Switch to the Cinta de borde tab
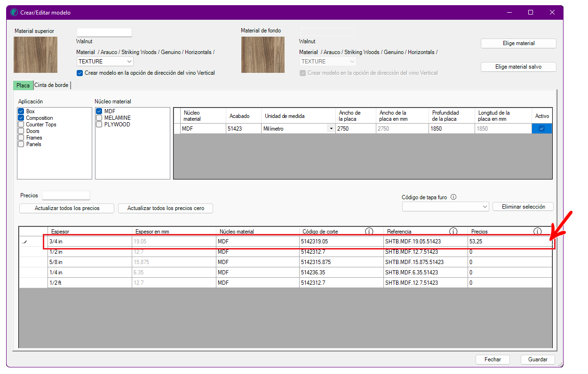Screen dimensions: 588x374 point(51,86)
